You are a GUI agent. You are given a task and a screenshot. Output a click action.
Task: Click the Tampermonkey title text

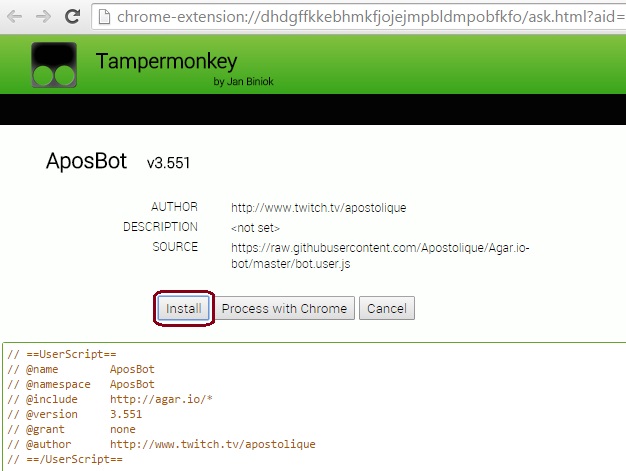[166, 61]
